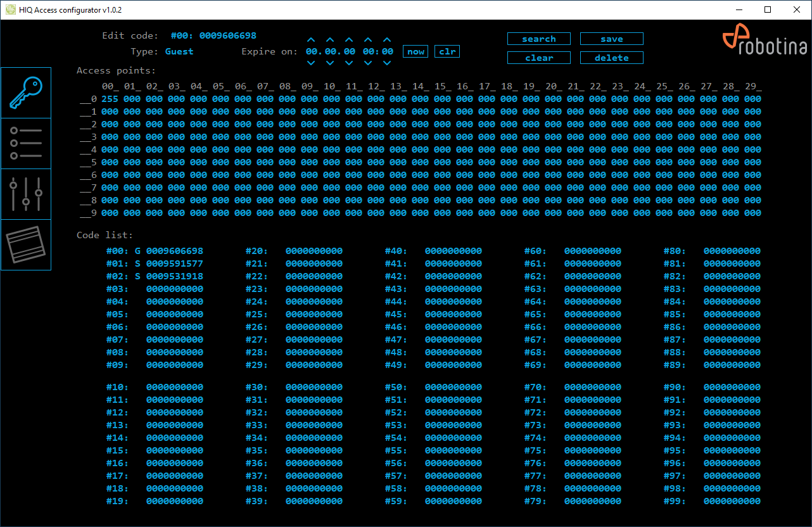The image size is (812, 527).
Task: Delete the current code entry
Action: (611, 58)
